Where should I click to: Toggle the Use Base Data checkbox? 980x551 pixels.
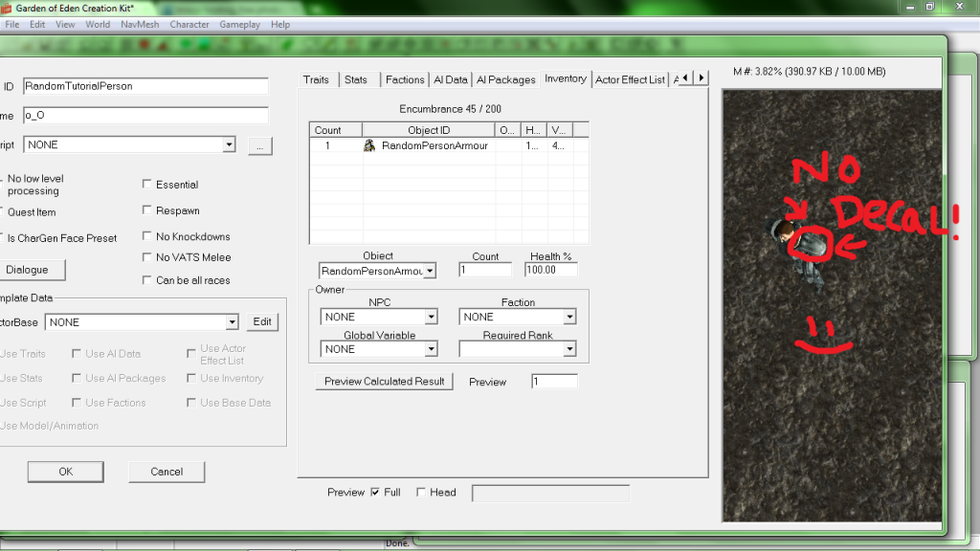click(191, 403)
